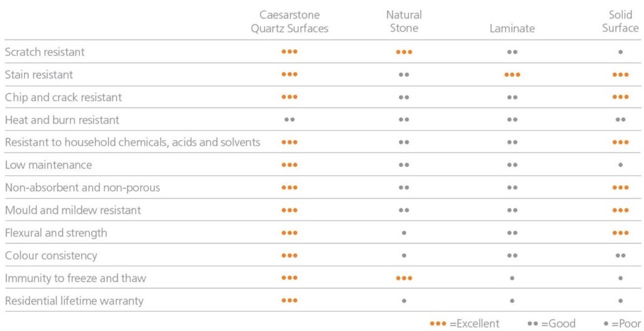Screen dimensions: 644x331
Task: Click the Non-absorbent and non-porous row label
Action: 82,188
